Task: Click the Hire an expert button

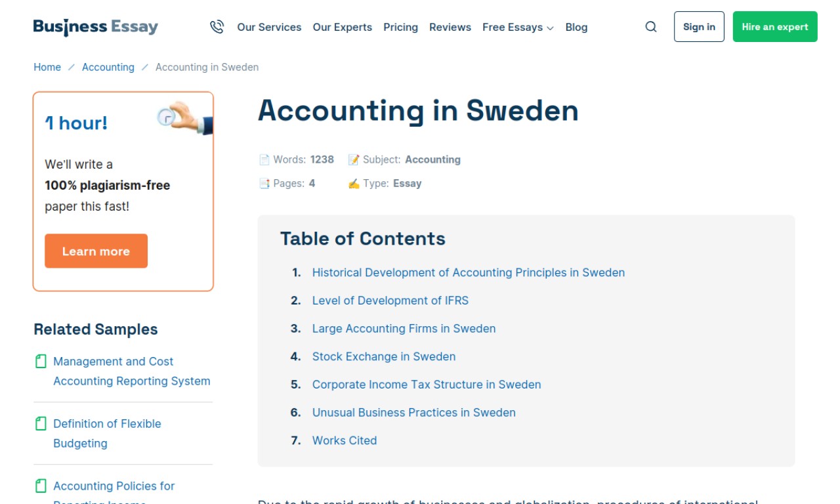Action: tap(775, 26)
